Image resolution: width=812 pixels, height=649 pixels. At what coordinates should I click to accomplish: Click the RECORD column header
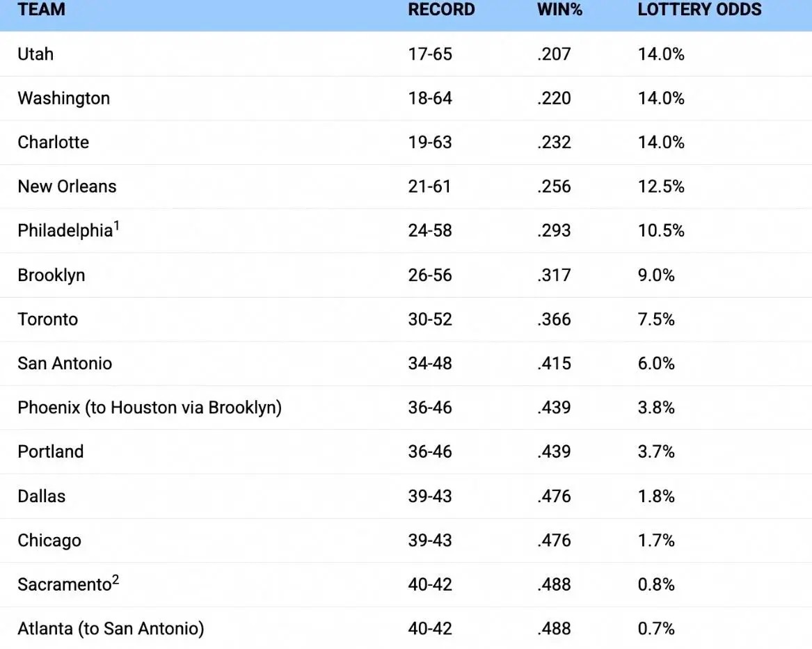[x=441, y=9]
